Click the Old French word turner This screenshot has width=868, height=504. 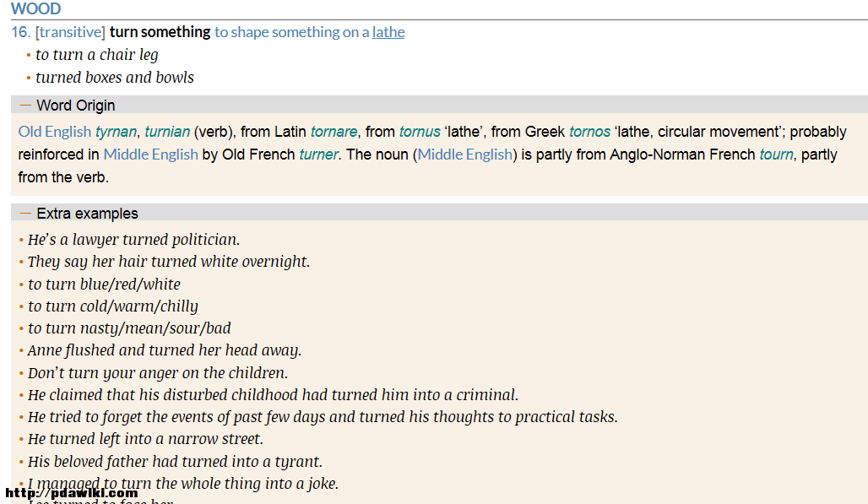318,154
